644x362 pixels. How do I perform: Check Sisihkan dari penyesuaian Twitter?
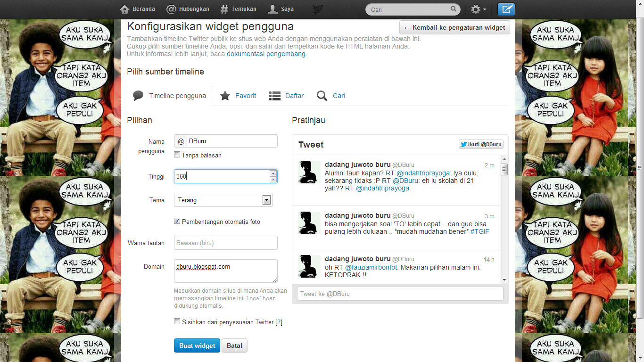coord(177,321)
